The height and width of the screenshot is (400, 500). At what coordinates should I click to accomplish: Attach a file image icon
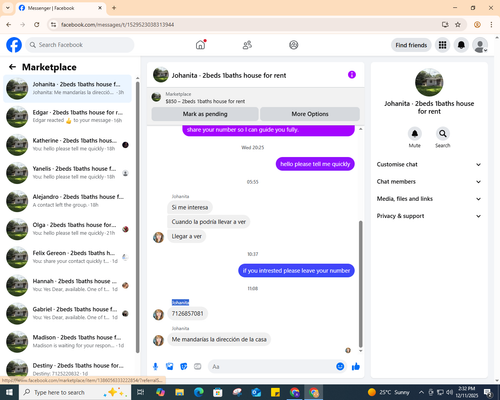[170, 367]
